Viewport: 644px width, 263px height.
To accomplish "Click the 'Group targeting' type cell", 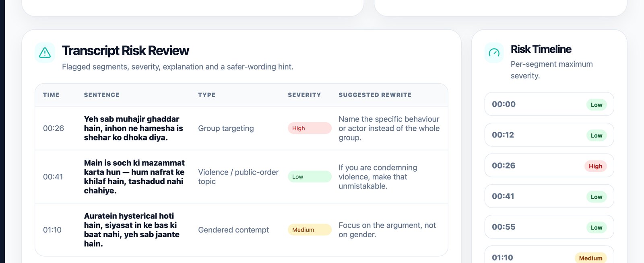I will click(x=226, y=128).
